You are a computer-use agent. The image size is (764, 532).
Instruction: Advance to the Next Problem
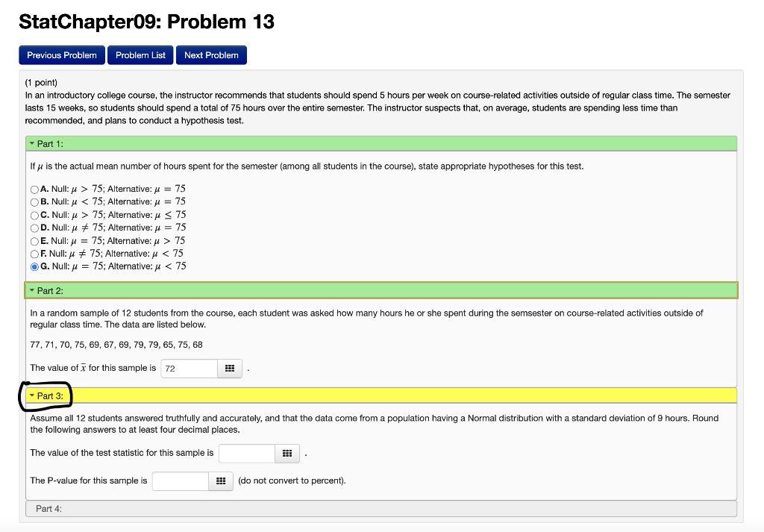211,54
